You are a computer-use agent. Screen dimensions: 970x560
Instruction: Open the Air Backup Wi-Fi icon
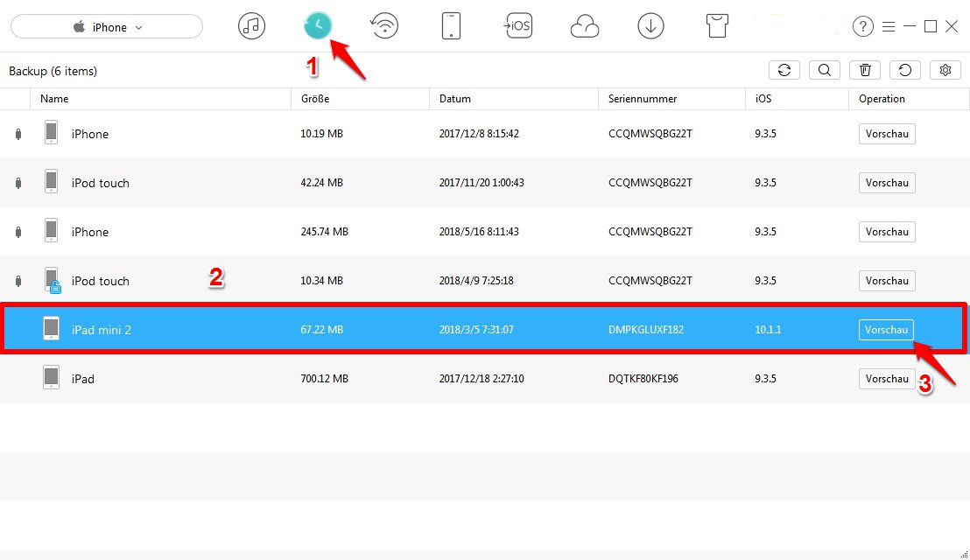pos(384,26)
